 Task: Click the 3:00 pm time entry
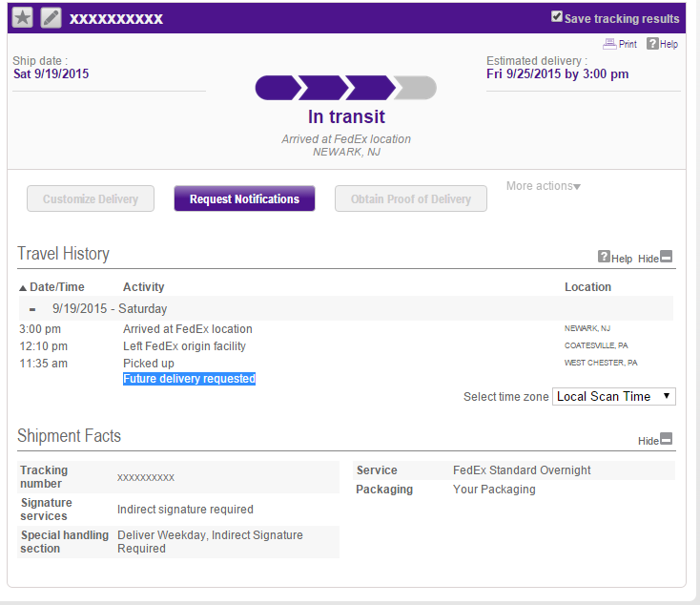point(40,329)
